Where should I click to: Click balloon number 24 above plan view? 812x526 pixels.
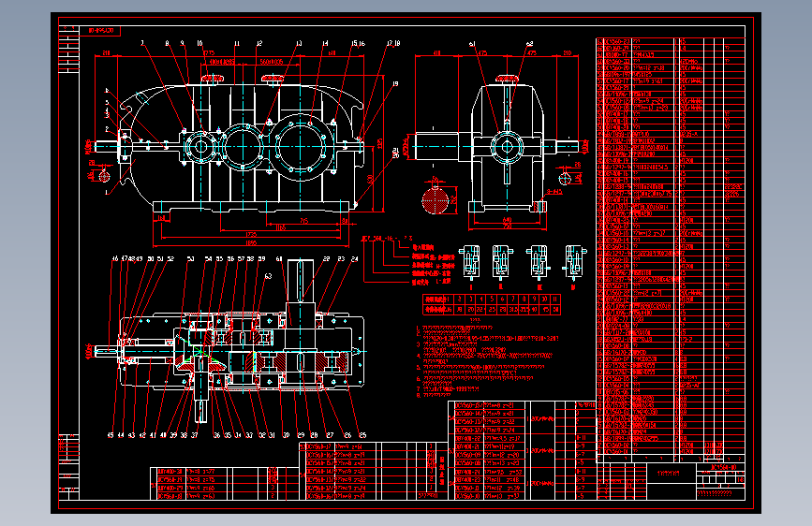tap(354, 258)
